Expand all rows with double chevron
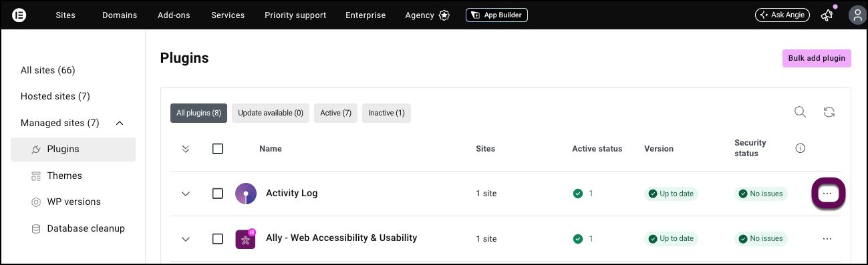 [x=186, y=149]
